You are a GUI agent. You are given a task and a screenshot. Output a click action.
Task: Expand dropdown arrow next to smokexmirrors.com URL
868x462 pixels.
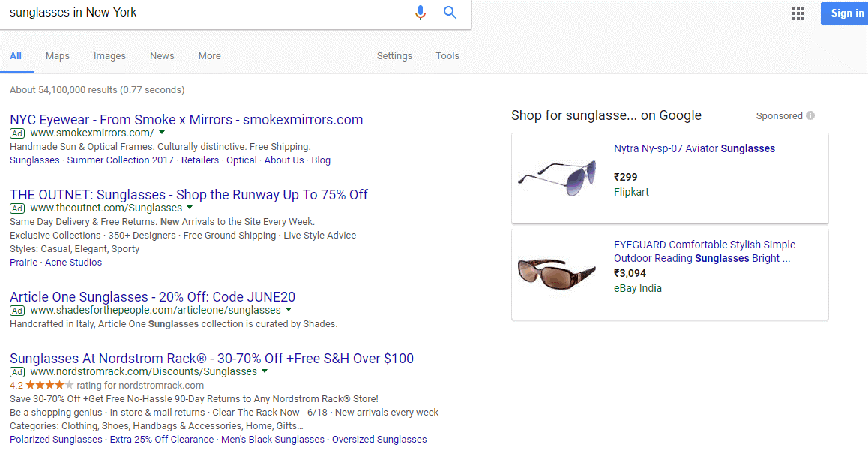coord(162,133)
